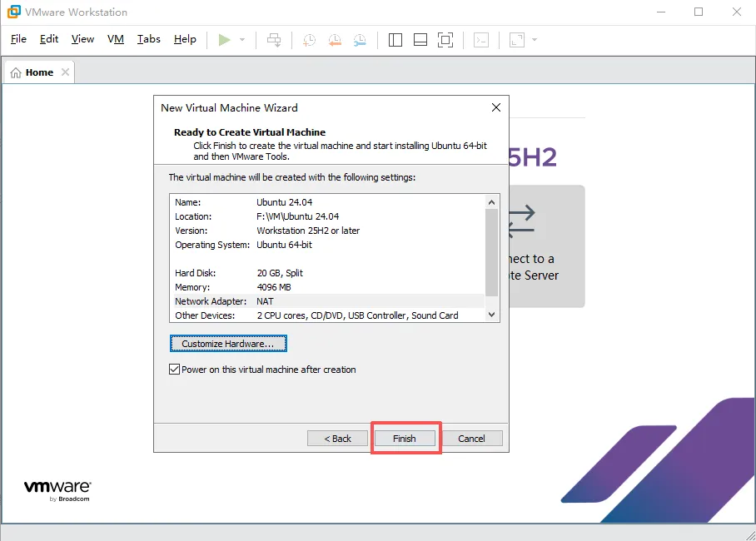The height and width of the screenshot is (541, 756).
Task: Click the VMware Workstation title bar logo
Action: 14,12
